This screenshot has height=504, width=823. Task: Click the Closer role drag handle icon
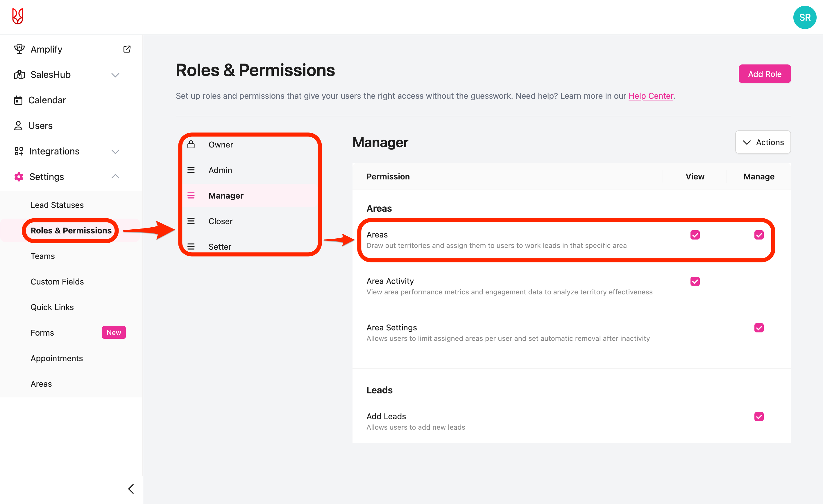click(191, 221)
